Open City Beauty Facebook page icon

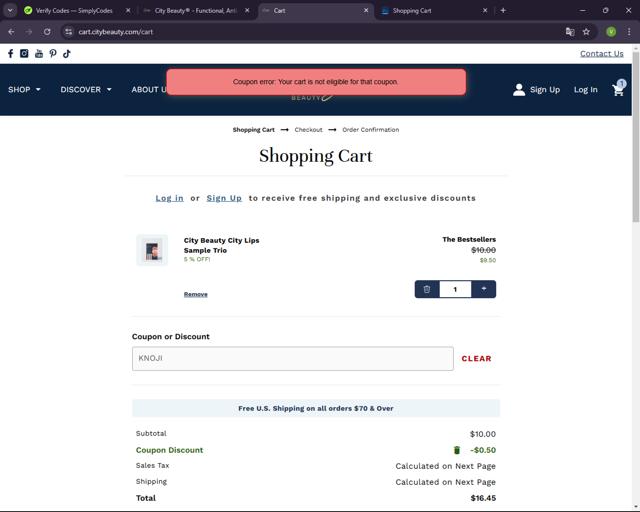coord(11,53)
